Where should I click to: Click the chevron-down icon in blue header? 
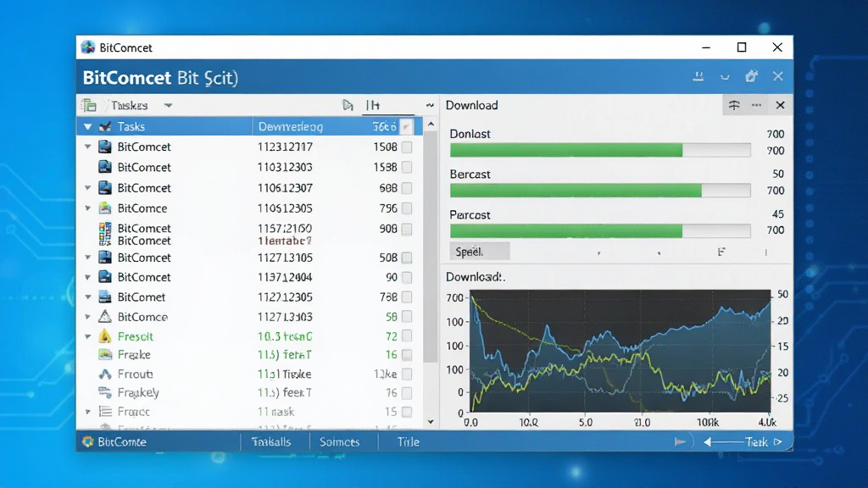tap(725, 77)
